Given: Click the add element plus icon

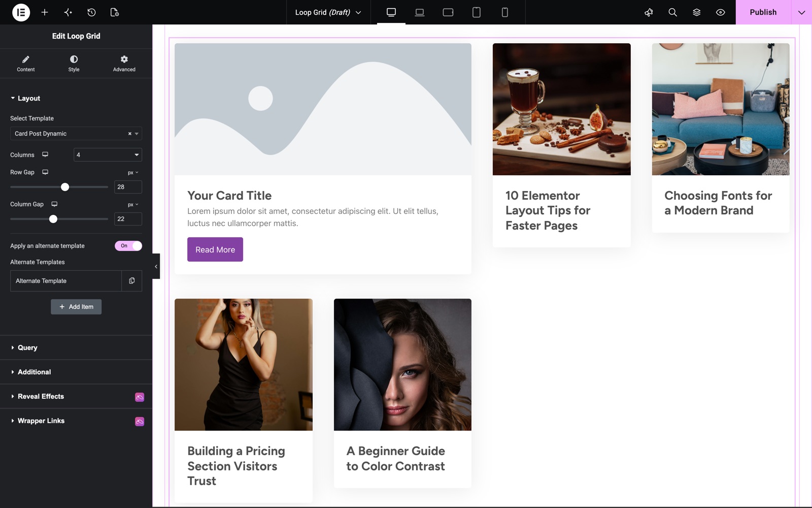Looking at the screenshot, I should pyautogui.click(x=45, y=12).
